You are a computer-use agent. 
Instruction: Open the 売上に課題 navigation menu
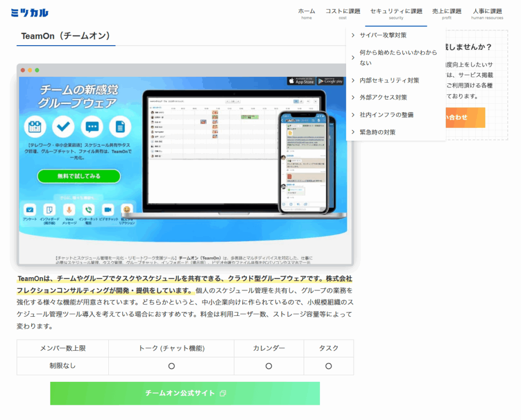point(447,14)
